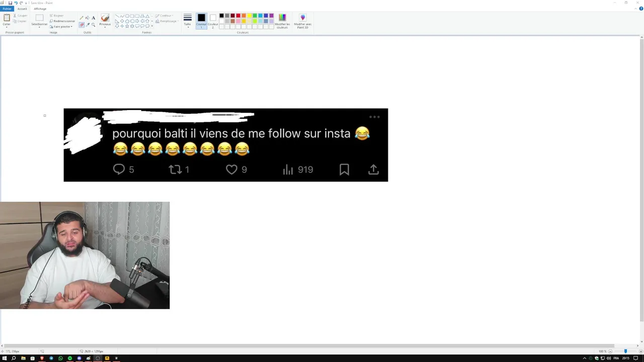644x362 pixels.
Task: Click the Undo arrow in title bar
Action: pyautogui.click(x=16, y=3)
